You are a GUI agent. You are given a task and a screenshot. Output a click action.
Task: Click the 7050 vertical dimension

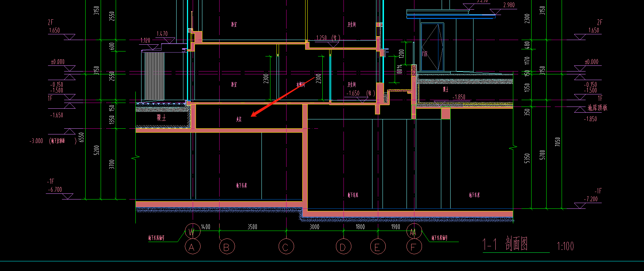pos(557,142)
